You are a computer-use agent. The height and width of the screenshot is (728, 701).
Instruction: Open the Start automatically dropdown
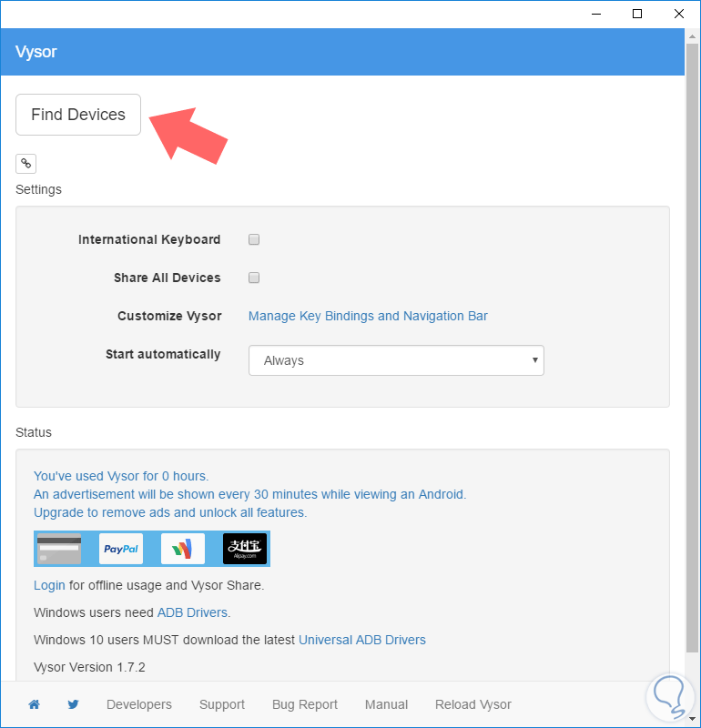tap(396, 360)
